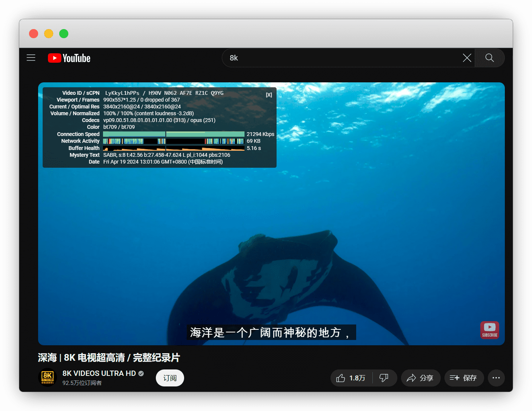Click the verified badge beside channel name
Viewport: 532px width, 411px height.
pos(141,373)
